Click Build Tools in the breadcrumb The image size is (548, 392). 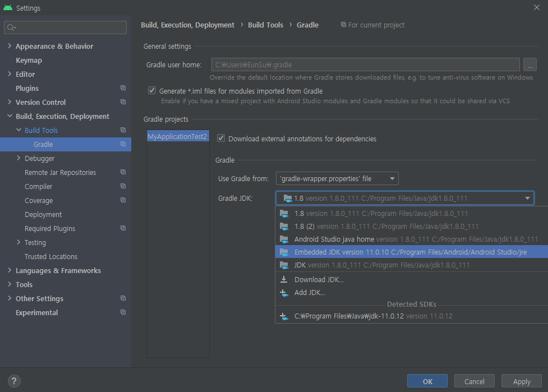265,25
